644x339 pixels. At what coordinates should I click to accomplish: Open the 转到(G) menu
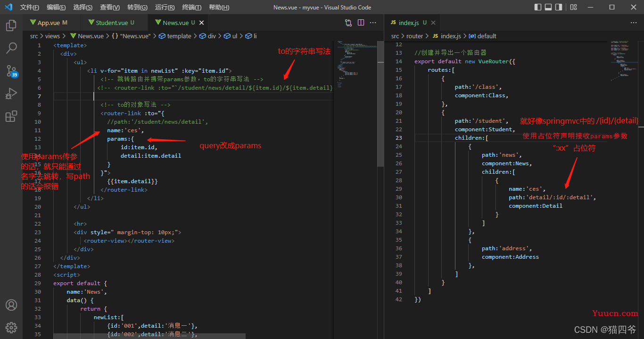(137, 7)
